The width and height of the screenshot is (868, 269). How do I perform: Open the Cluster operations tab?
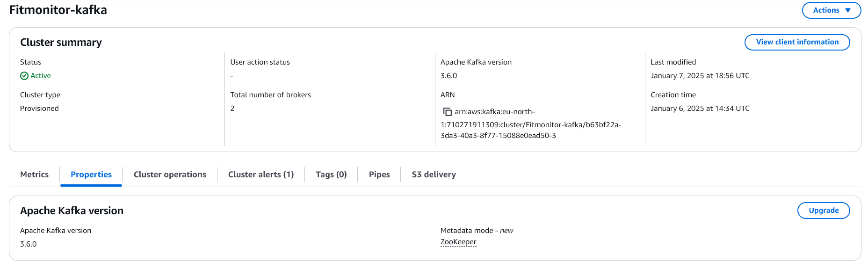click(170, 174)
